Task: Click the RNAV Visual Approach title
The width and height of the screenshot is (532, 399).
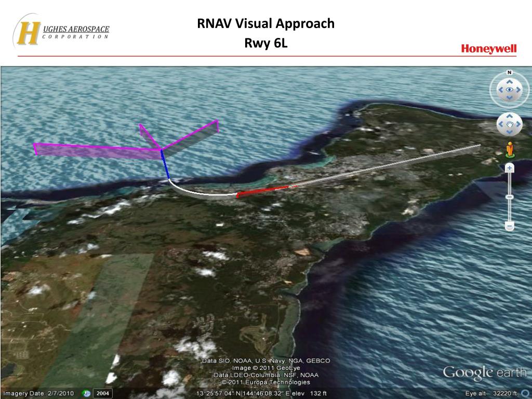Action: pyautogui.click(x=265, y=24)
